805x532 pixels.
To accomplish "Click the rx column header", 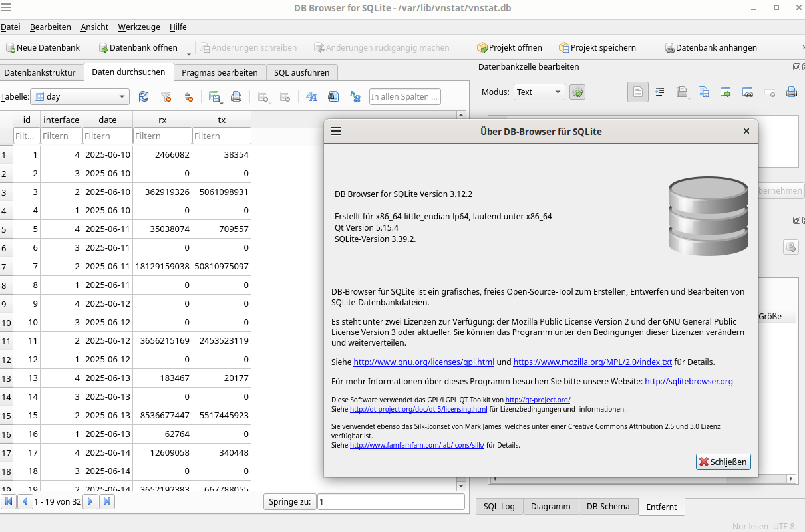I will 162,120.
